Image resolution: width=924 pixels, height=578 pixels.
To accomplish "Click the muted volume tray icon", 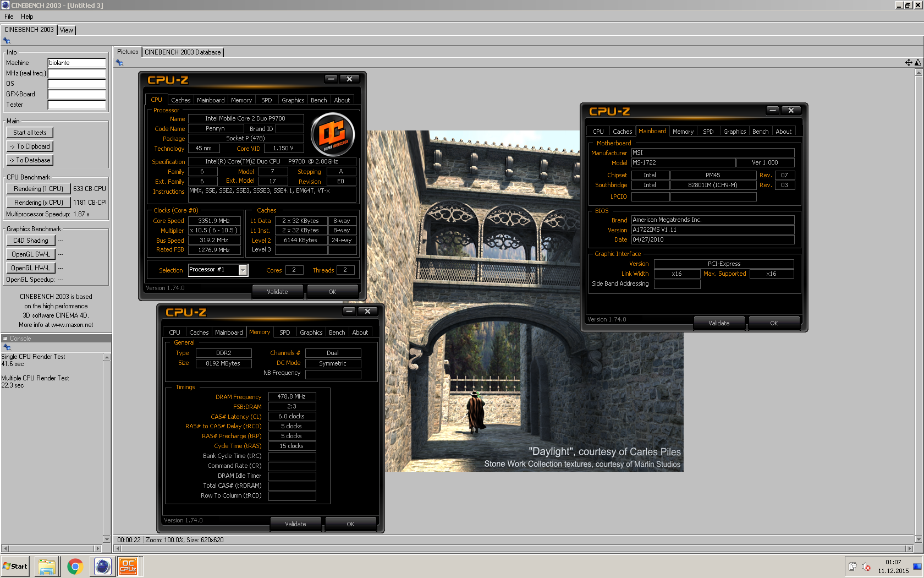I will 866,566.
